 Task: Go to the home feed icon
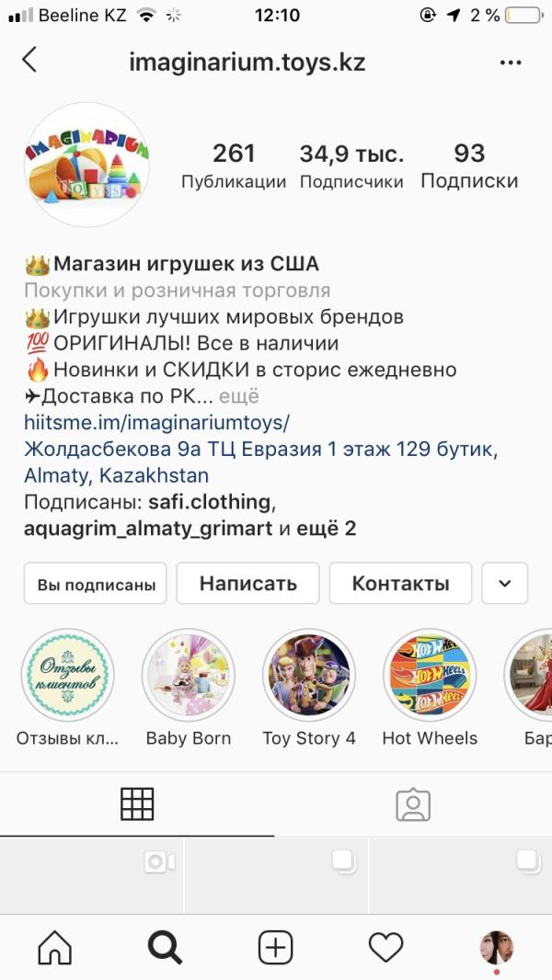tap(55, 948)
